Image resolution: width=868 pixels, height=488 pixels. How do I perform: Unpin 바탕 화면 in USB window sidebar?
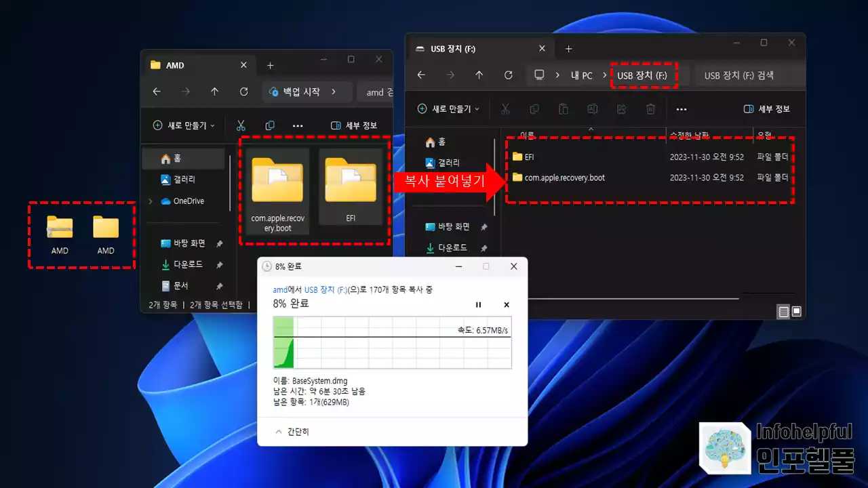pyautogui.click(x=484, y=227)
